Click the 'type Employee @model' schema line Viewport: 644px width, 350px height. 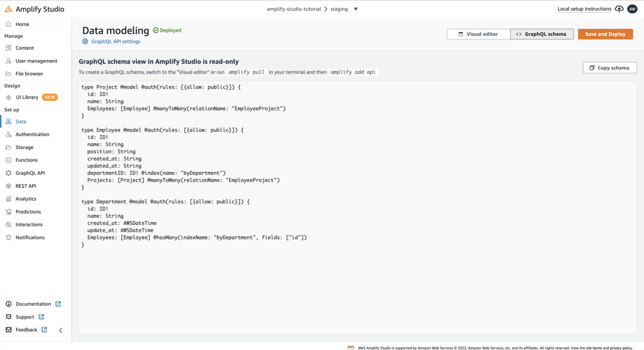[x=163, y=130]
